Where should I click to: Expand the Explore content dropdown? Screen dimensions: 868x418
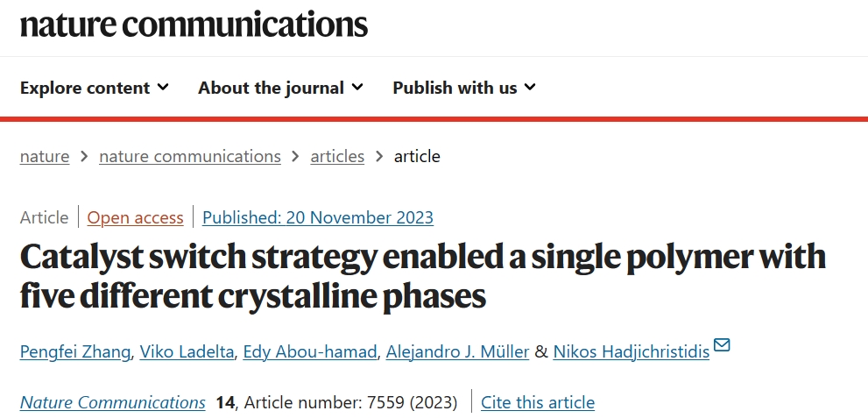coord(94,88)
